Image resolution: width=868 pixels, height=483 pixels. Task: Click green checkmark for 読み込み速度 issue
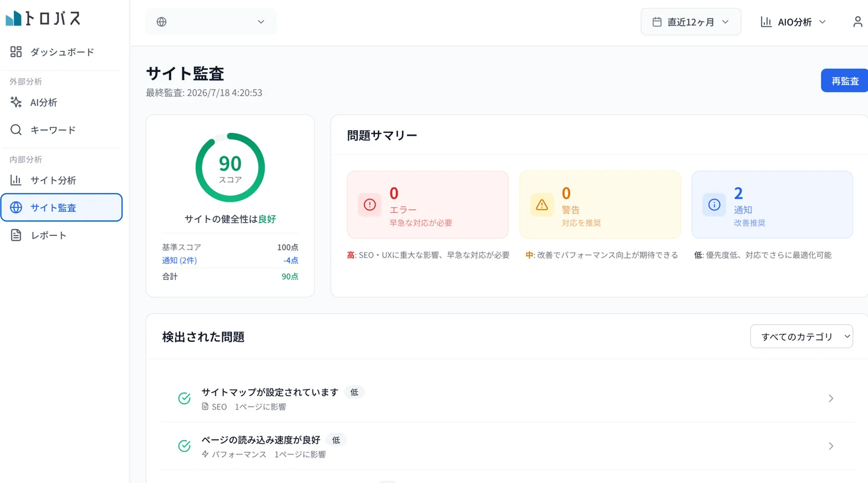tap(185, 446)
